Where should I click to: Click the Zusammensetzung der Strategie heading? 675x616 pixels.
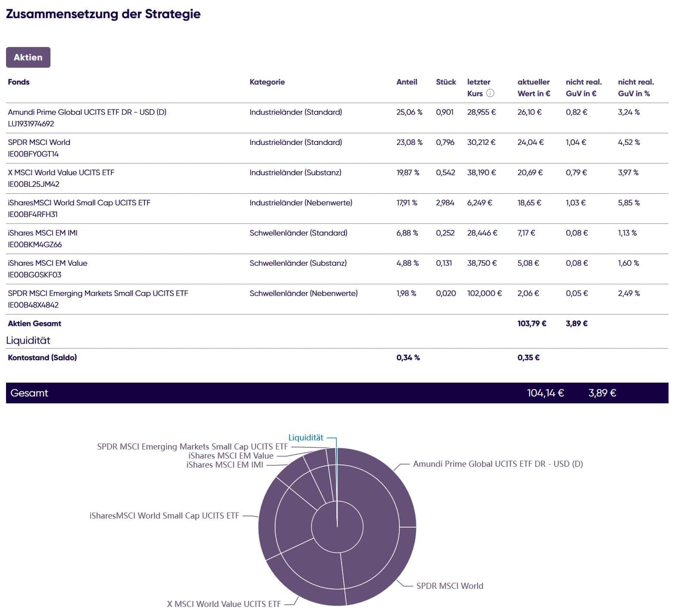click(x=103, y=14)
